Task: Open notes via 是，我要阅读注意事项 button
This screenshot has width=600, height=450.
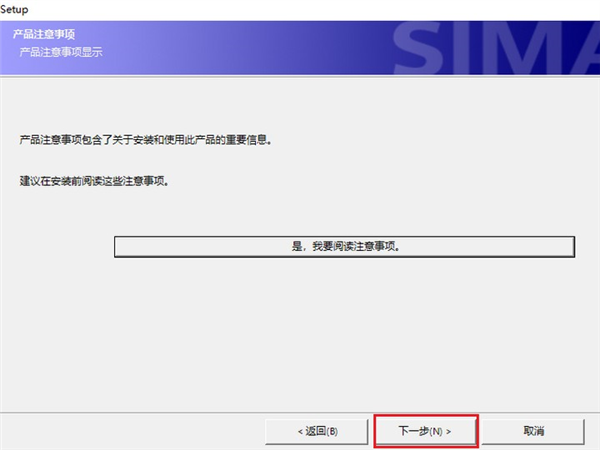Action: (344, 246)
